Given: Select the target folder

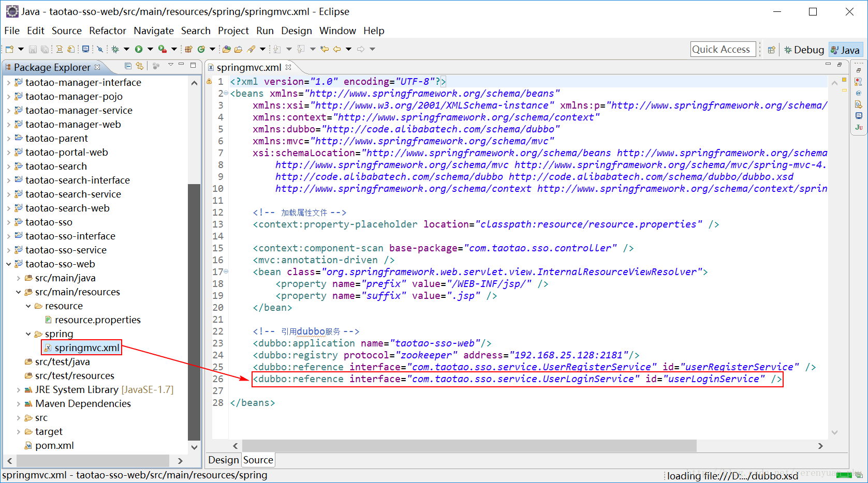Looking at the screenshot, I should pyautogui.click(x=43, y=431).
